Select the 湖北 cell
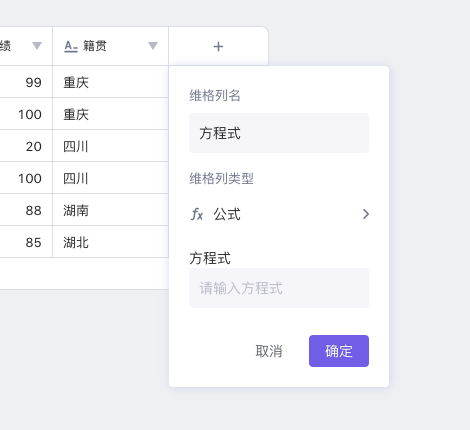 click(x=110, y=242)
